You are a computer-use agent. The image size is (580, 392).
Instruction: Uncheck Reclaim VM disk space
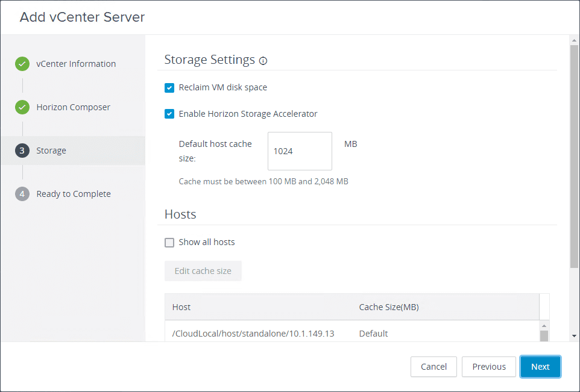[169, 88]
